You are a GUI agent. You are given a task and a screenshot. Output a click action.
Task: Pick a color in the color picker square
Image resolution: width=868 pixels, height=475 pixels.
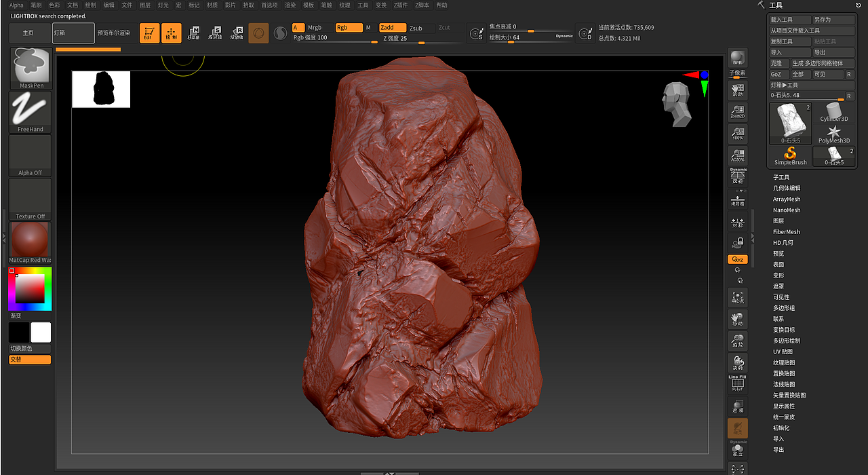tap(30, 288)
